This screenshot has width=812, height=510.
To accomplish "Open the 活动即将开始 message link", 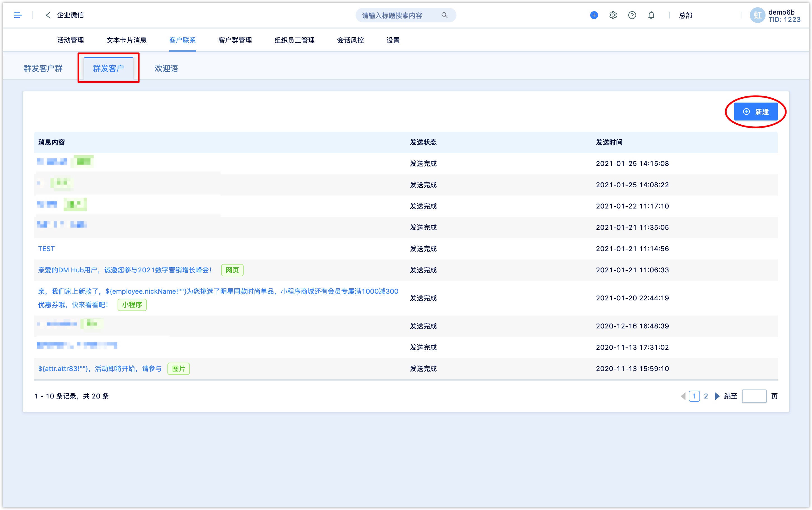I will coord(100,369).
